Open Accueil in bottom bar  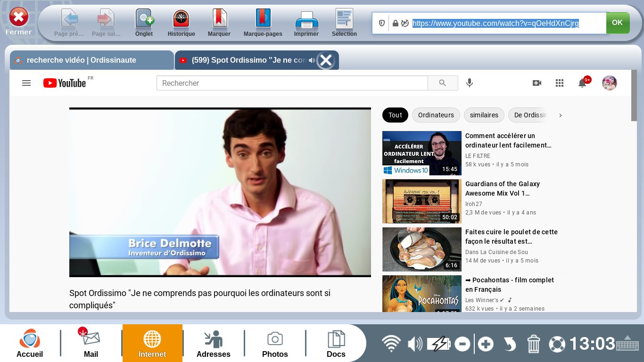pyautogui.click(x=30, y=343)
